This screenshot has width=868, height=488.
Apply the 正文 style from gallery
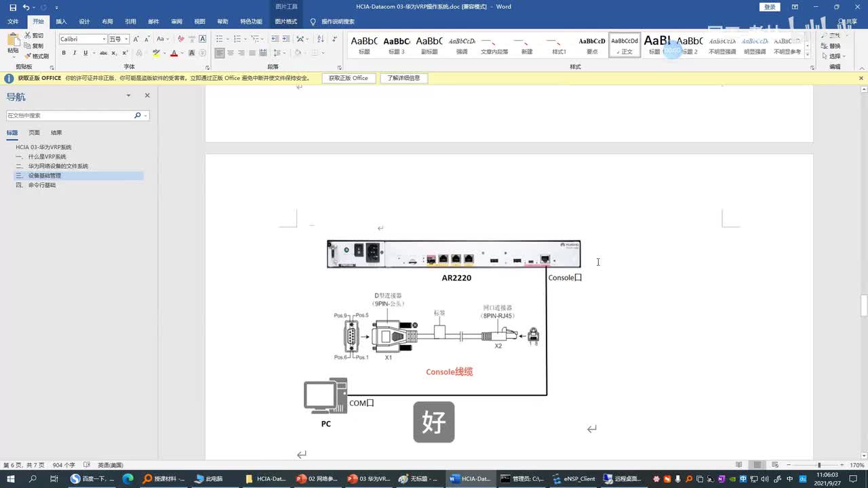point(625,45)
